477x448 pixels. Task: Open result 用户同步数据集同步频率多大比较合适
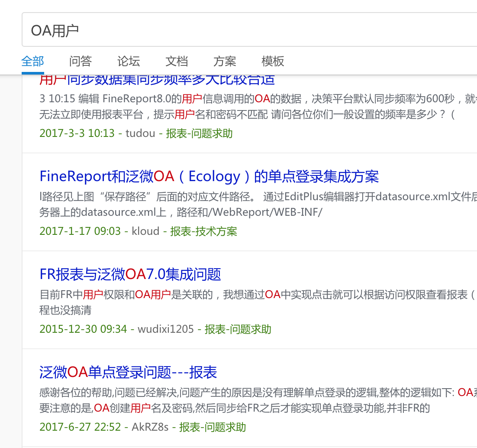point(157,81)
